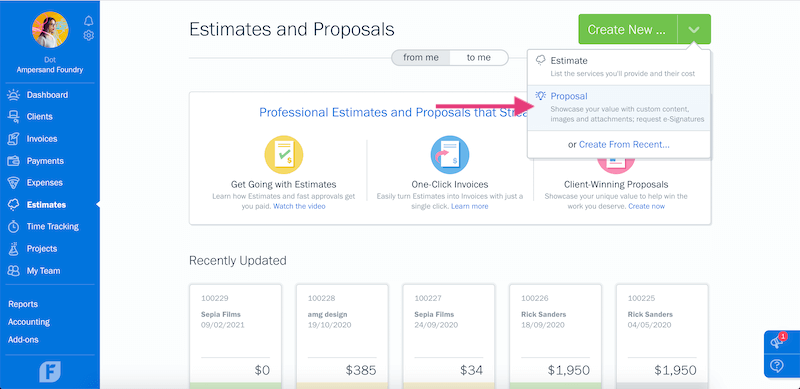Click the Watch the video link
Image resolution: width=800 pixels, height=389 pixels.
coord(299,206)
